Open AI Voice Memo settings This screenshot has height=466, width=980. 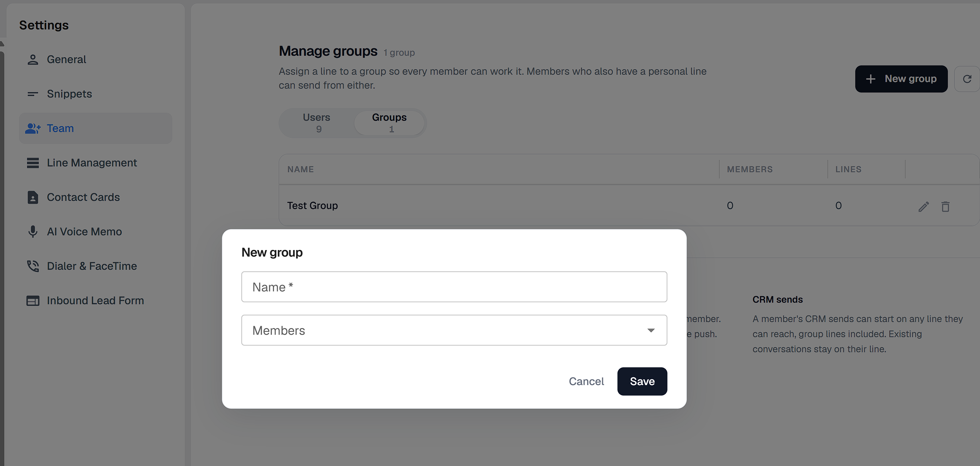[x=96, y=232]
